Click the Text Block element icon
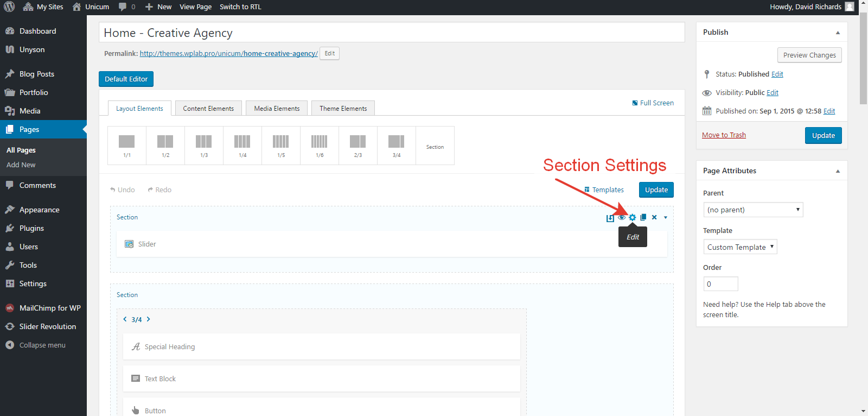Image resolution: width=868 pixels, height=416 pixels. [136, 379]
